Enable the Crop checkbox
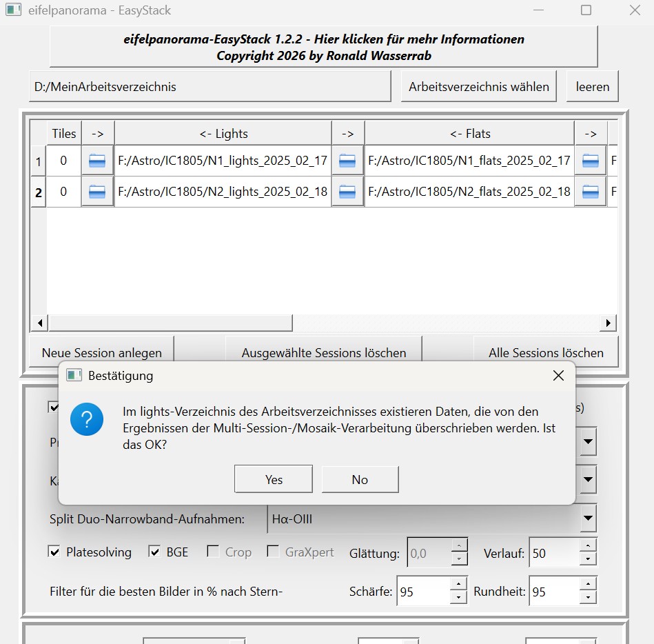This screenshot has height=644, width=654. [x=213, y=552]
